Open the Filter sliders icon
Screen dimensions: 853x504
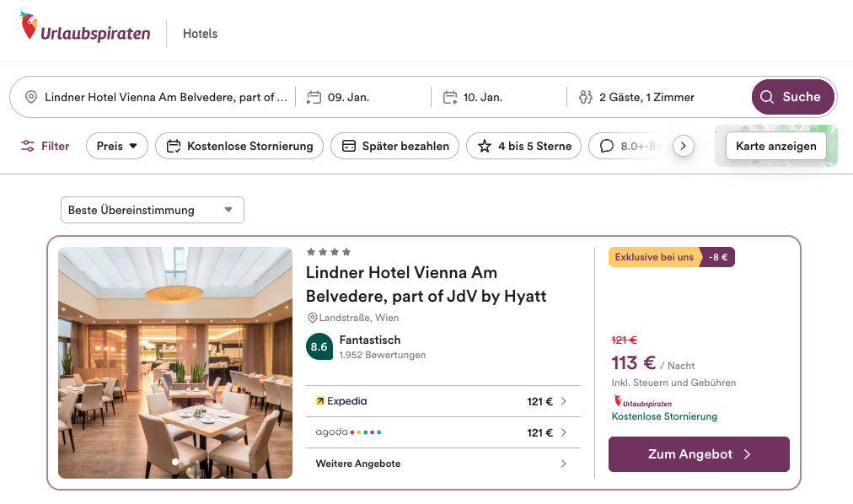coord(29,146)
